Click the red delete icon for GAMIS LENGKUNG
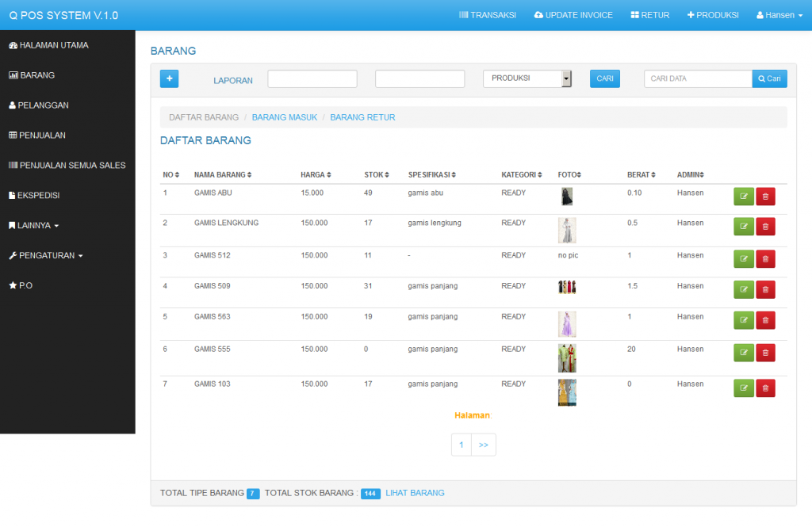The height and width of the screenshot is (527, 812). pyautogui.click(x=765, y=227)
